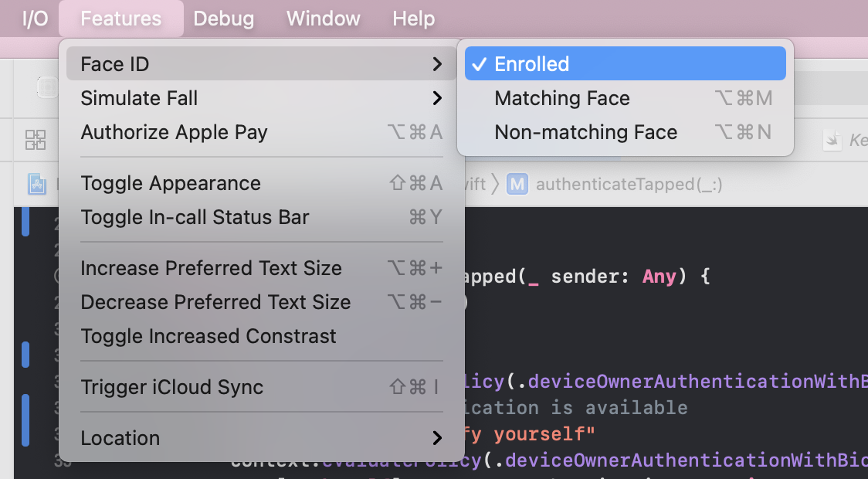Click the "sender:" parameter in code
The image size is (868, 479).
click(590, 276)
